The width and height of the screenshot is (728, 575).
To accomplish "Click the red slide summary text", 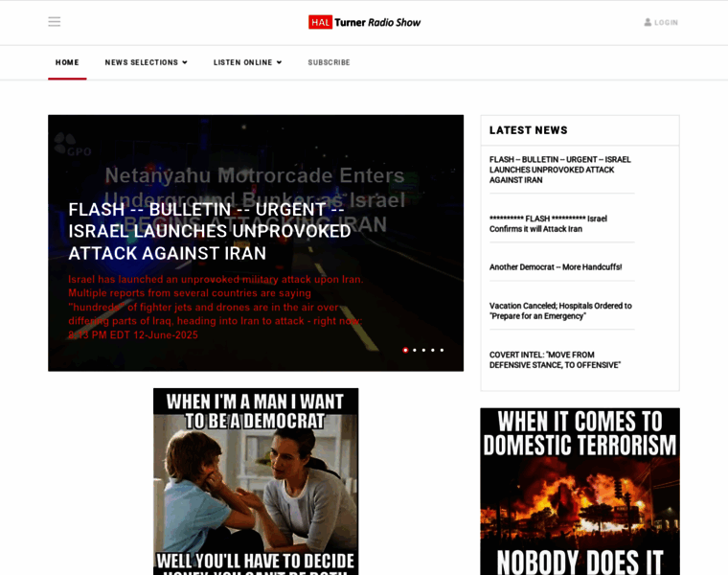I will point(216,307).
